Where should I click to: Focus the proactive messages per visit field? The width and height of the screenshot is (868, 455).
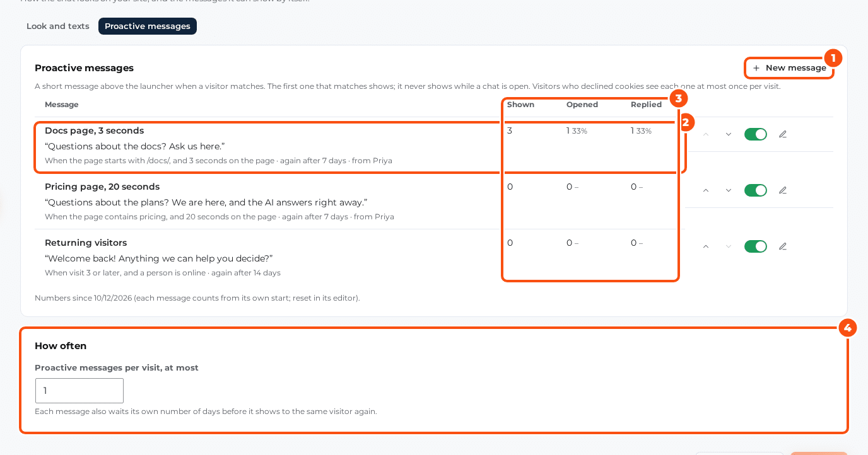click(x=79, y=391)
